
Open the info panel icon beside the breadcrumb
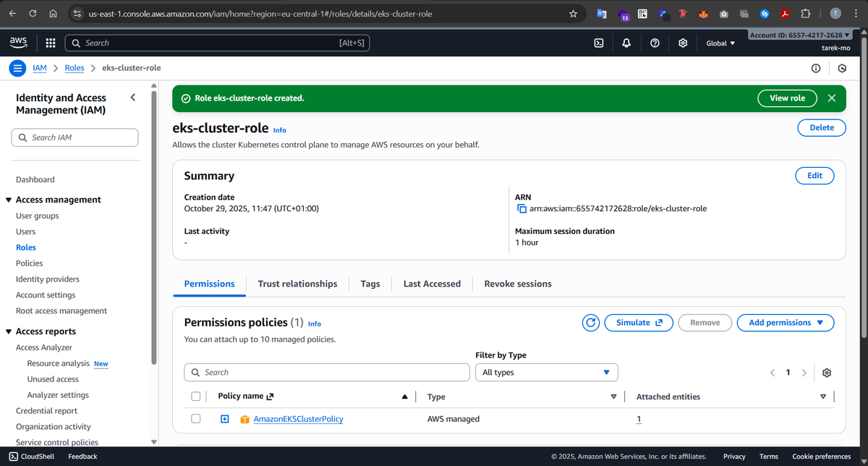816,68
